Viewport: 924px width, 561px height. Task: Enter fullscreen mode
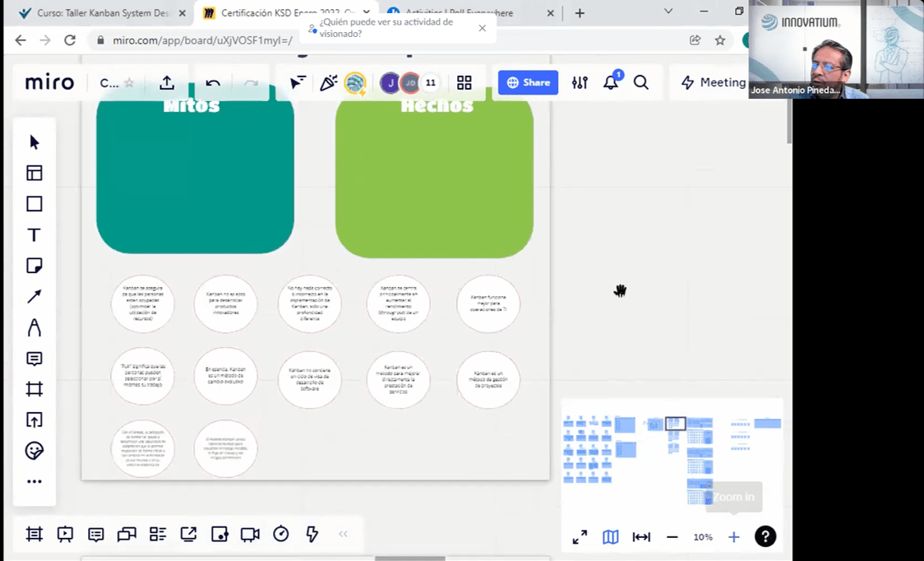click(580, 537)
